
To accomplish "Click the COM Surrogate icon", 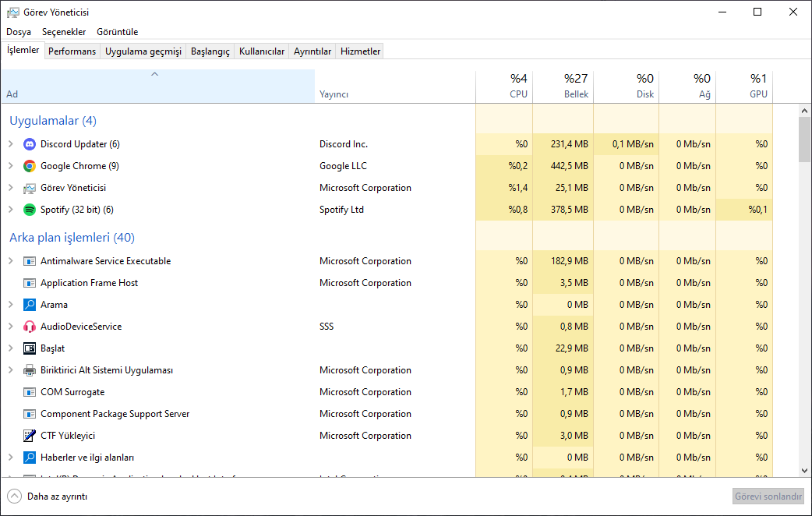I will pos(30,392).
